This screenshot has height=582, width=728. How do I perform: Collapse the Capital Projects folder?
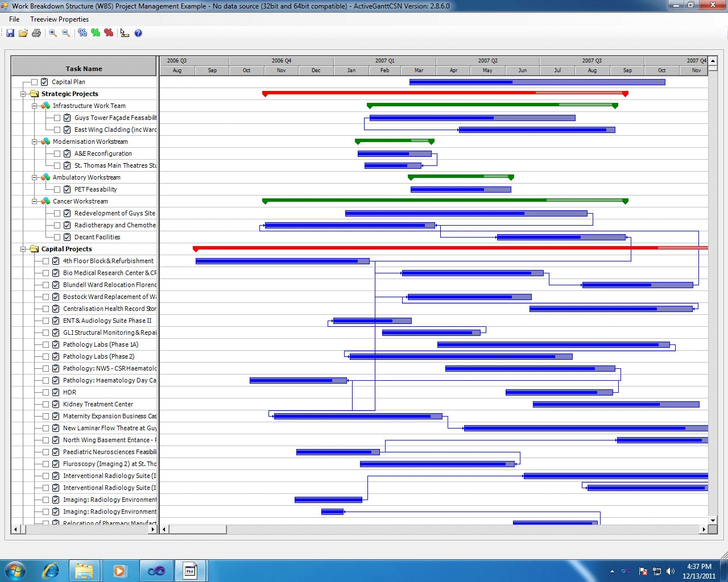pyautogui.click(x=22, y=249)
